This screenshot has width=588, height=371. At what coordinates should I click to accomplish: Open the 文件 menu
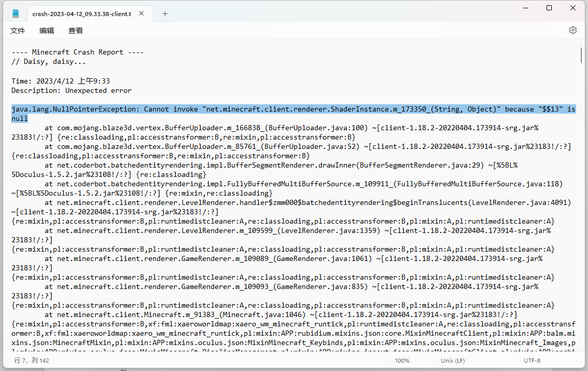coord(18,31)
